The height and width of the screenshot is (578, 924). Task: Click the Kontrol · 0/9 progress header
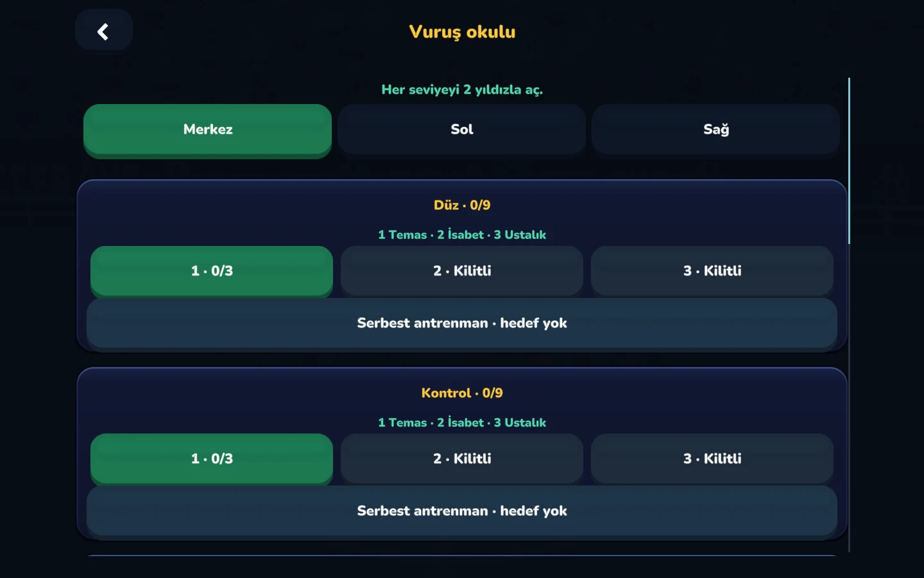click(x=462, y=393)
